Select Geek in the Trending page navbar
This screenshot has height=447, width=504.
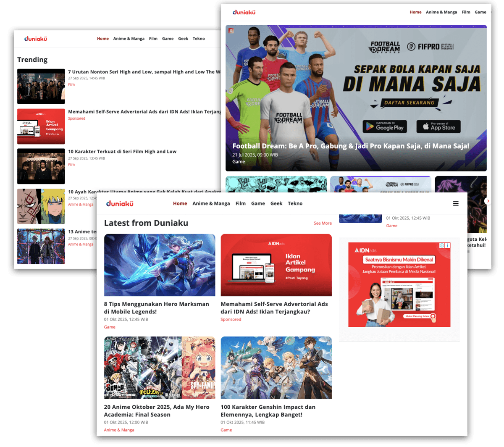(183, 39)
